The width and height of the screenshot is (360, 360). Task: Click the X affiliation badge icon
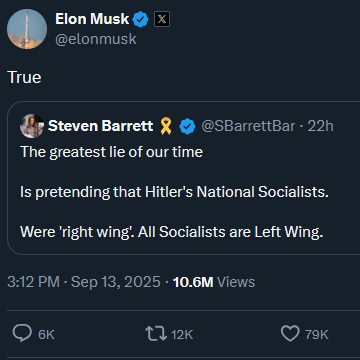click(162, 19)
